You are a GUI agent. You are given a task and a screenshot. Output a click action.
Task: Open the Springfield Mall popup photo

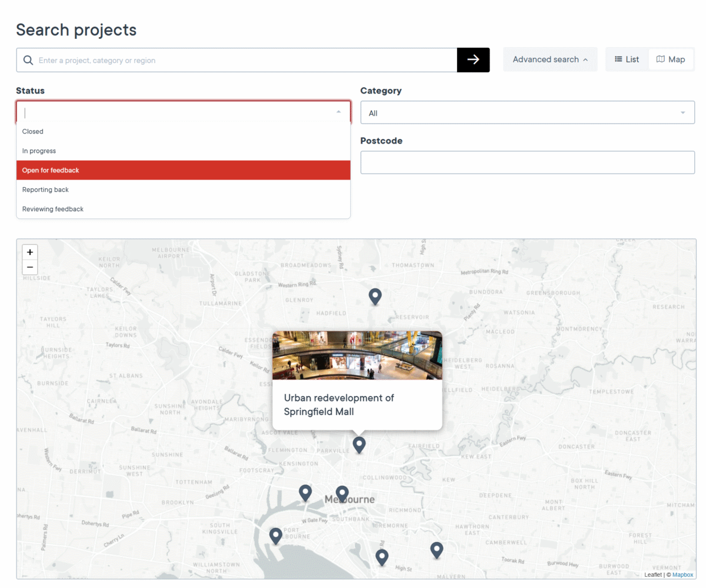point(357,356)
